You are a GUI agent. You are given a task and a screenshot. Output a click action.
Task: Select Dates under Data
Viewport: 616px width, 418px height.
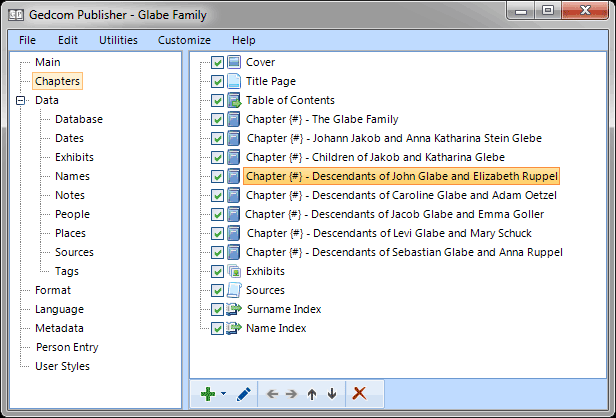[70, 138]
